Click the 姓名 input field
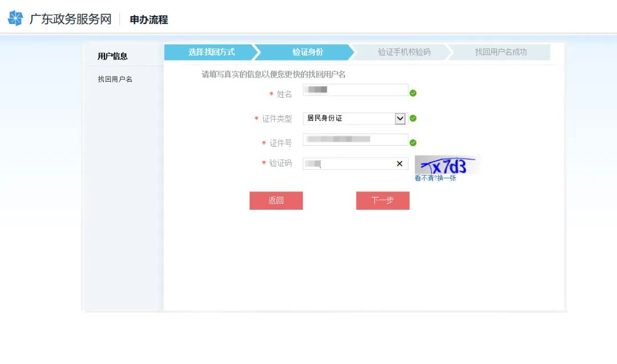The image size is (617, 364). [354, 90]
